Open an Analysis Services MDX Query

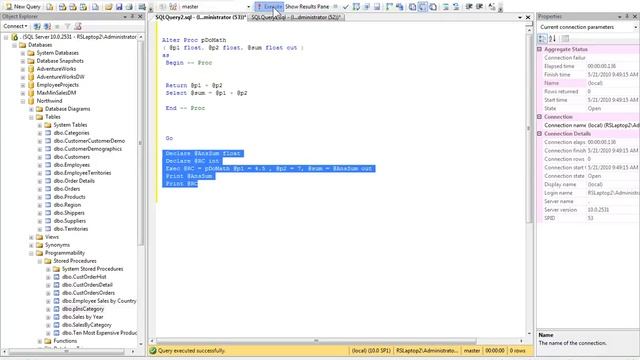point(62,7)
